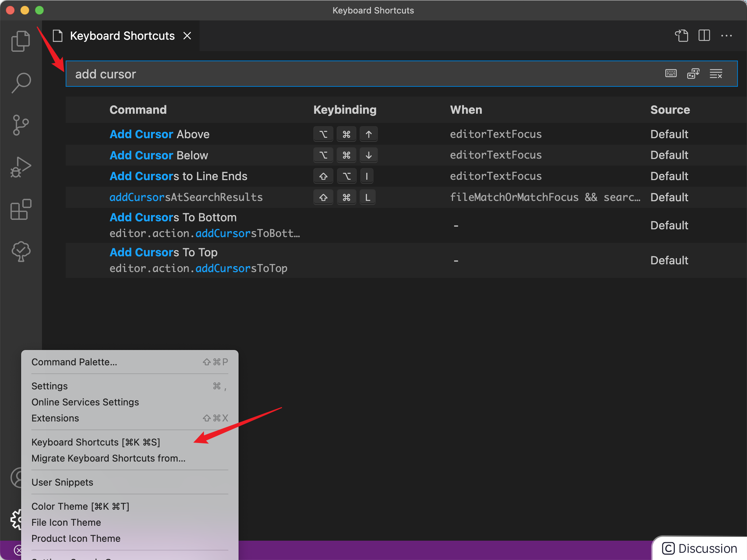Open the Accounts icon menu
The height and width of the screenshot is (560, 747).
click(16, 478)
